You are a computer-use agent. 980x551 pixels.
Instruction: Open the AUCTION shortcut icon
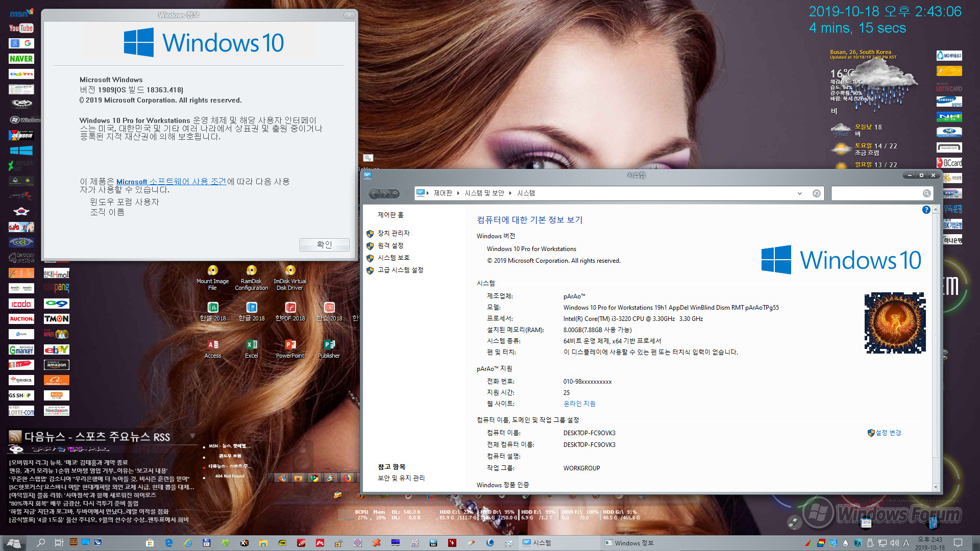click(x=21, y=319)
